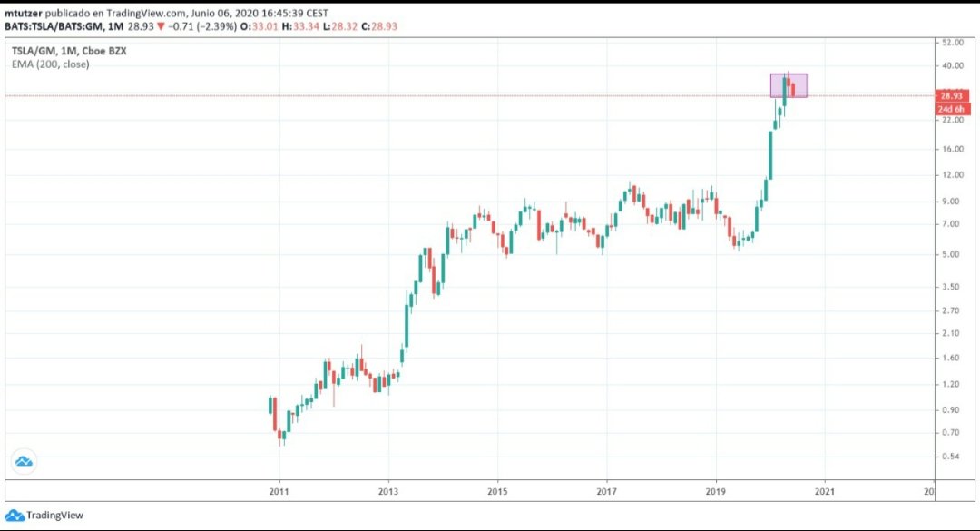The width and height of the screenshot is (980, 531).
Task: Click the 2011 label on time axis
Action: click(x=279, y=492)
